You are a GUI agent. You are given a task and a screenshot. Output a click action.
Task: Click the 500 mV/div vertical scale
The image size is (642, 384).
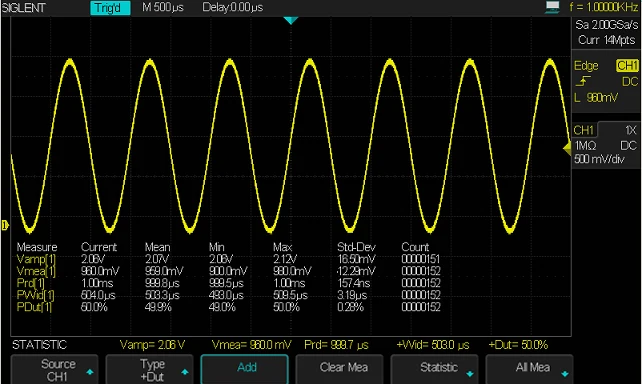pos(599,159)
